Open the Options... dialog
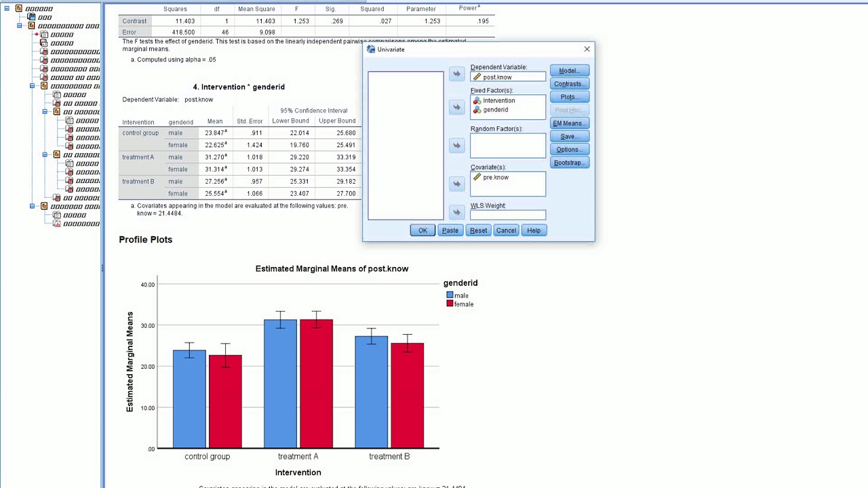This screenshot has width=868, height=488. pos(570,150)
